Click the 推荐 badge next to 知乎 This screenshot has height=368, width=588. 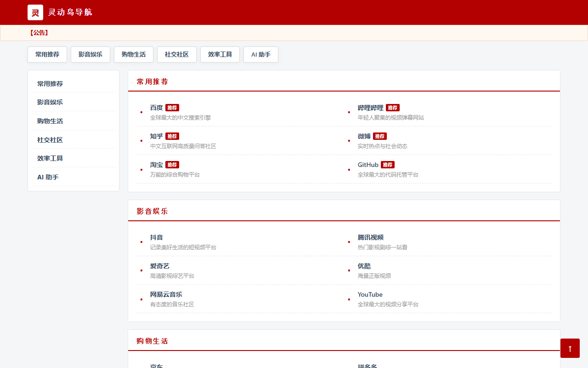[172, 136]
